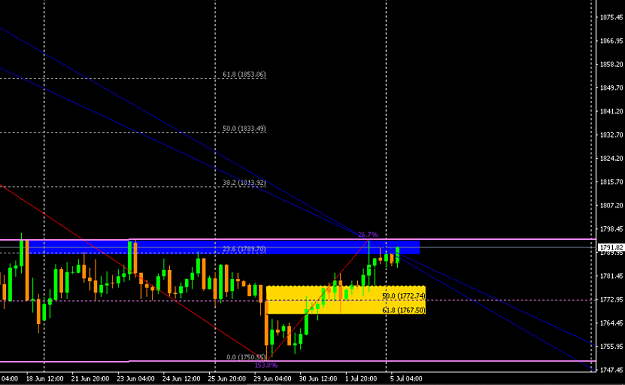Select the 61.8 (1767.50) retracement label
625x385 pixels.
(404, 310)
